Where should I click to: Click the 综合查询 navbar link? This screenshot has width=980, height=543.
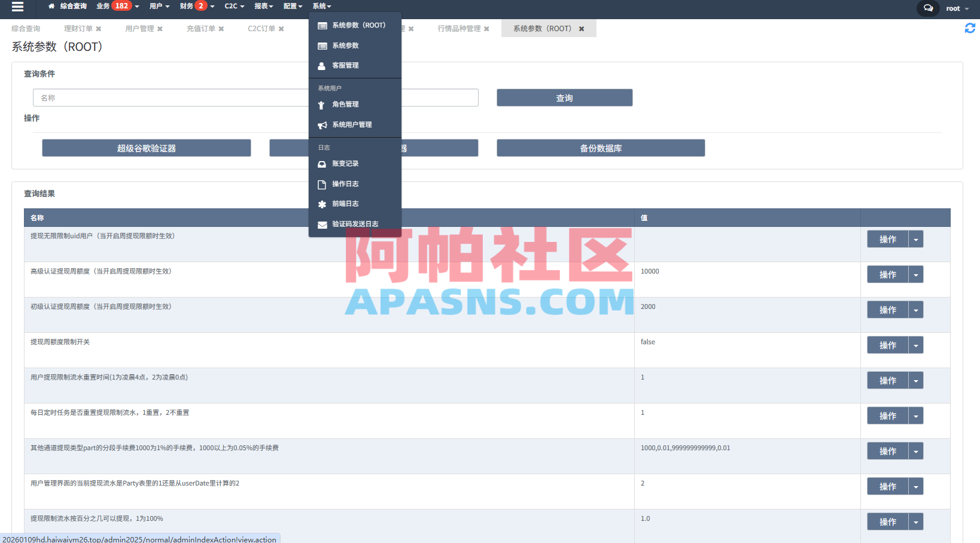point(73,6)
